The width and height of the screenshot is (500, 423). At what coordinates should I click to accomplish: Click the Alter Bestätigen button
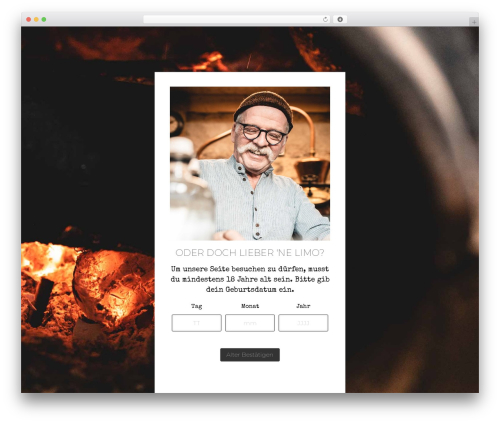point(250,355)
